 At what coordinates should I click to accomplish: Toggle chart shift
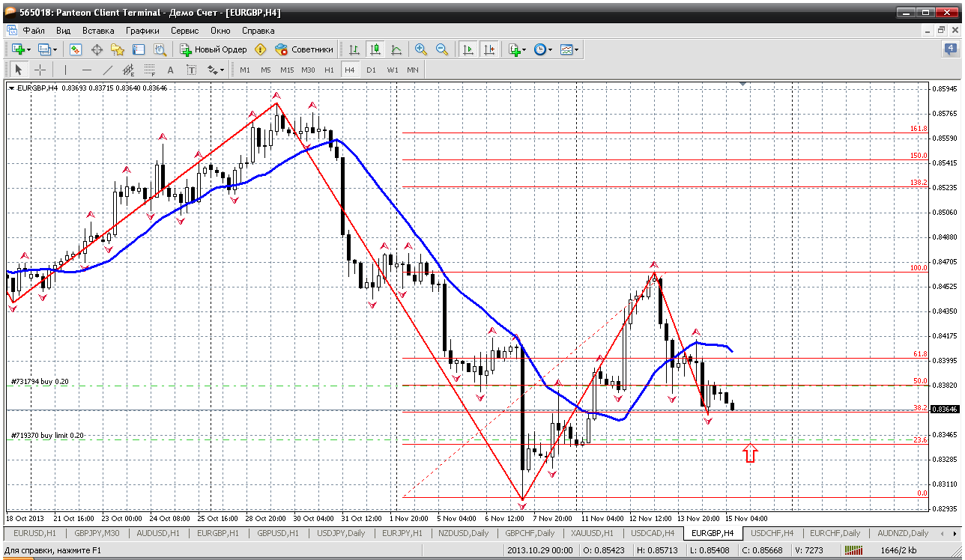[x=489, y=49]
